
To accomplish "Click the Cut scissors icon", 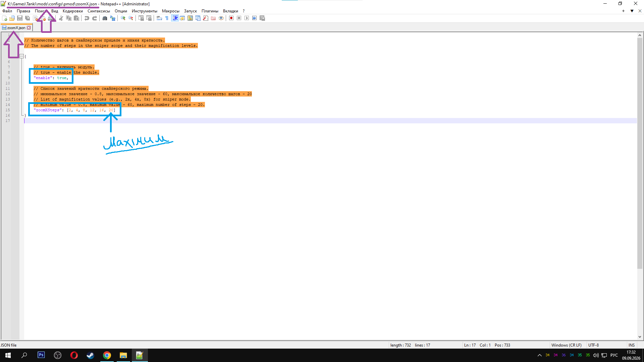I will pos(61,18).
